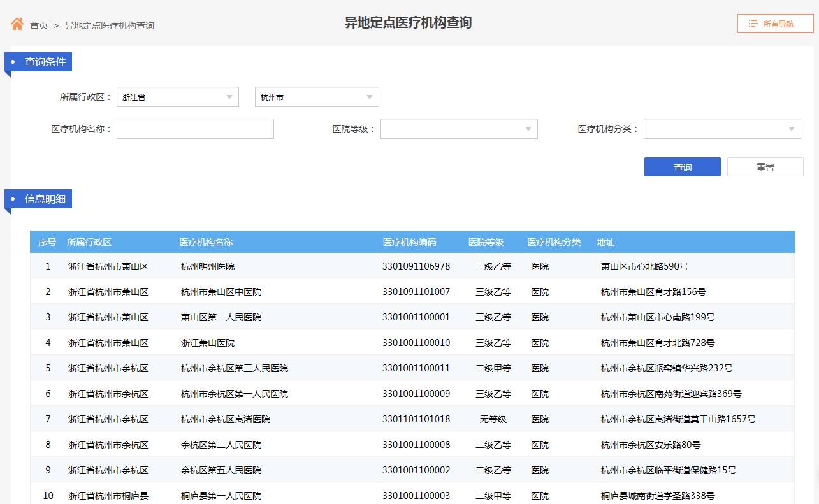Click the 医疗机构名称 column header
The width and height of the screenshot is (819, 504).
pos(206,242)
